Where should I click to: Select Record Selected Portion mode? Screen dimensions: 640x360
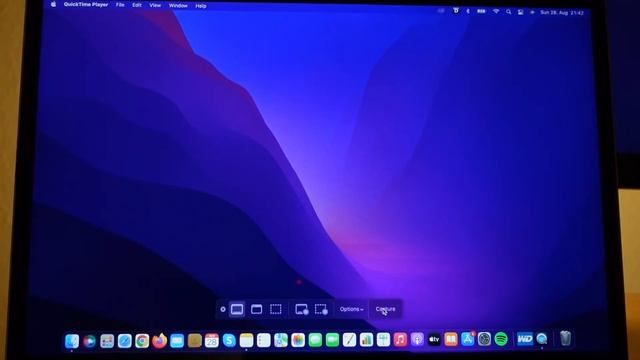tap(321, 309)
